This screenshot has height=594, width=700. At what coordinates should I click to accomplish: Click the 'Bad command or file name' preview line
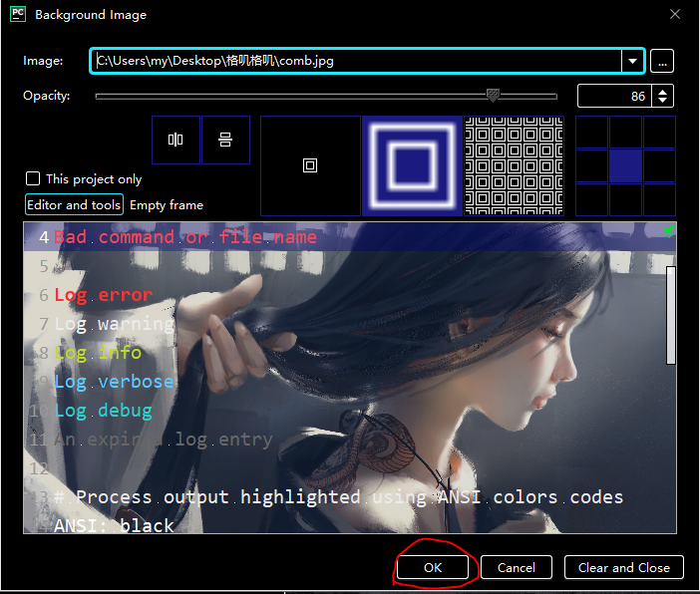(x=185, y=237)
